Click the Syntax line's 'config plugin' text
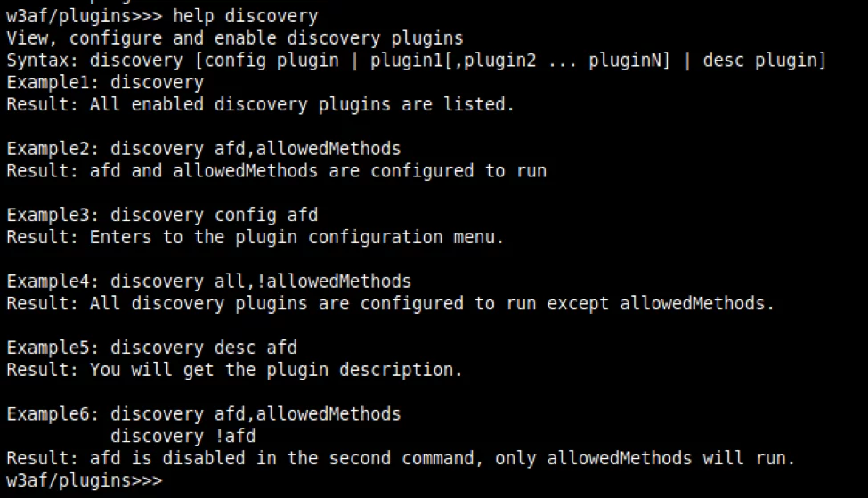Screen dimensions: 868x499 point(272,60)
